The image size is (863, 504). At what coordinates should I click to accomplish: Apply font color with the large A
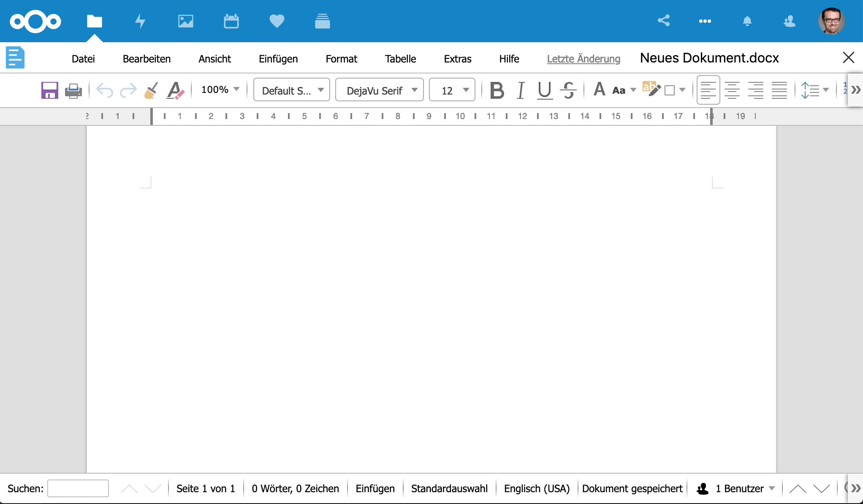click(x=600, y=89)
